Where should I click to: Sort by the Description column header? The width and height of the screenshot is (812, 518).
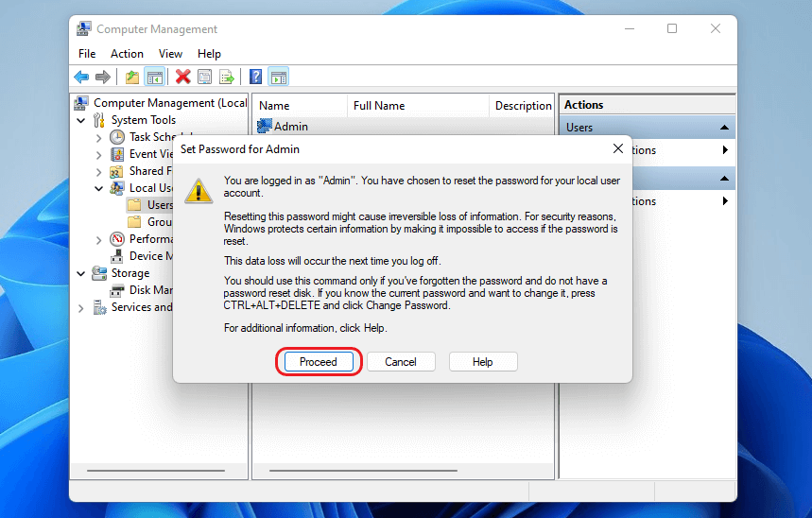click(x=522, y=106)
